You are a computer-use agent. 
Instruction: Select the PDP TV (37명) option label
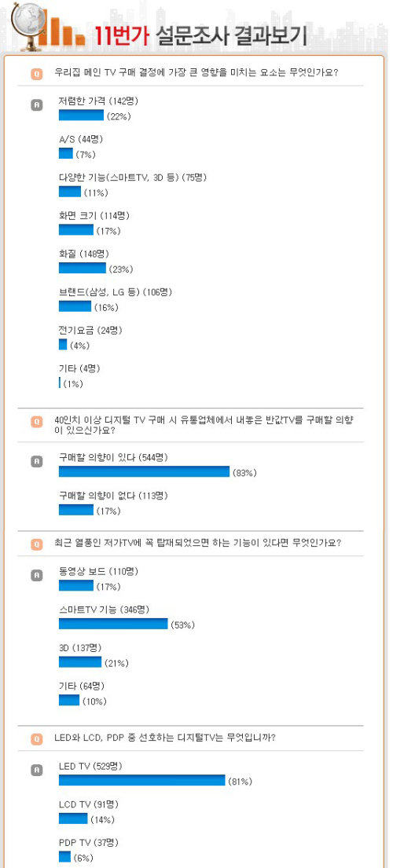89,842
